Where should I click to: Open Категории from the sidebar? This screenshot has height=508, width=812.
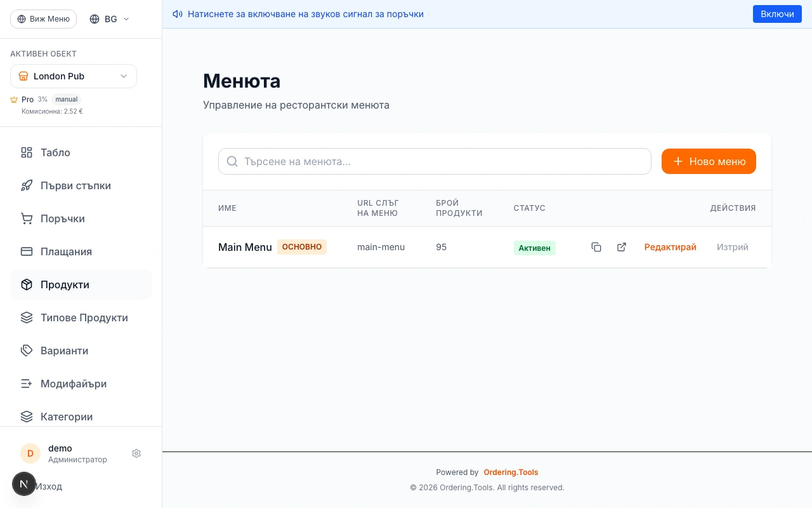(x=81, y=417)
